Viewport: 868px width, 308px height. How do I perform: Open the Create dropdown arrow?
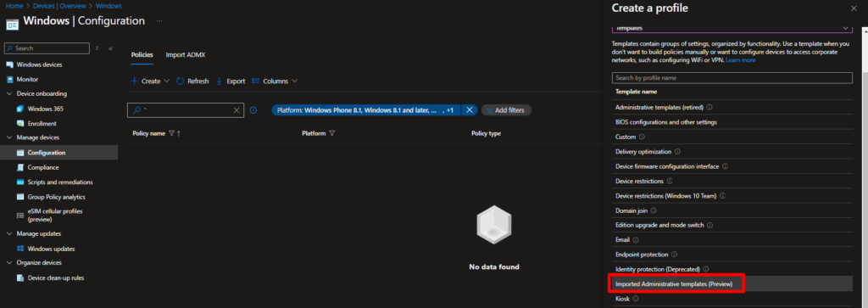point(167,81)
